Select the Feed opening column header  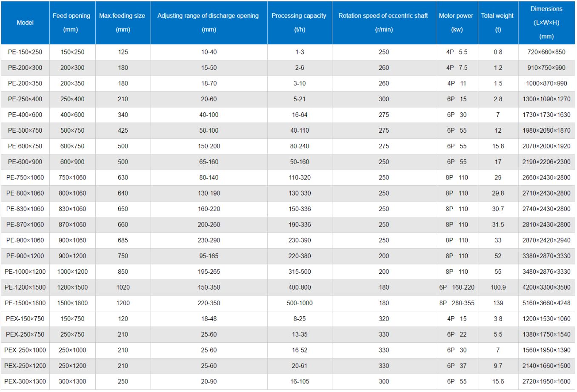click(71, 23)
